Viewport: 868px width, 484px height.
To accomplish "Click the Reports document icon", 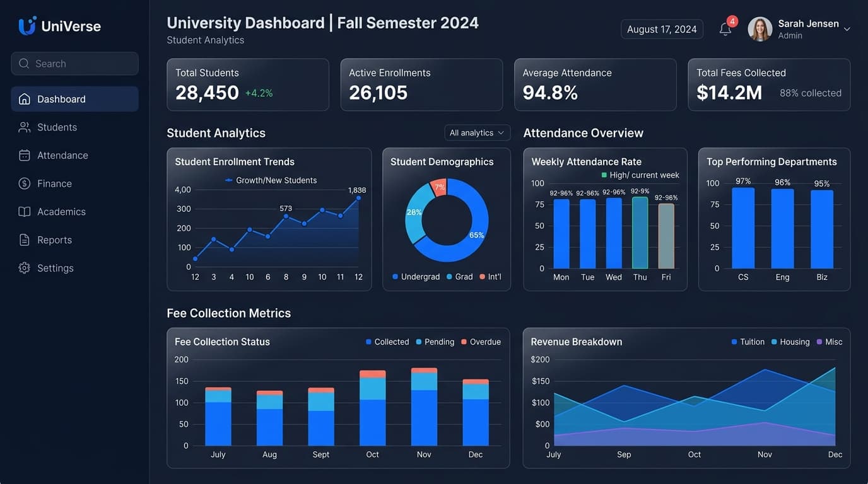I will pos(25,240).
